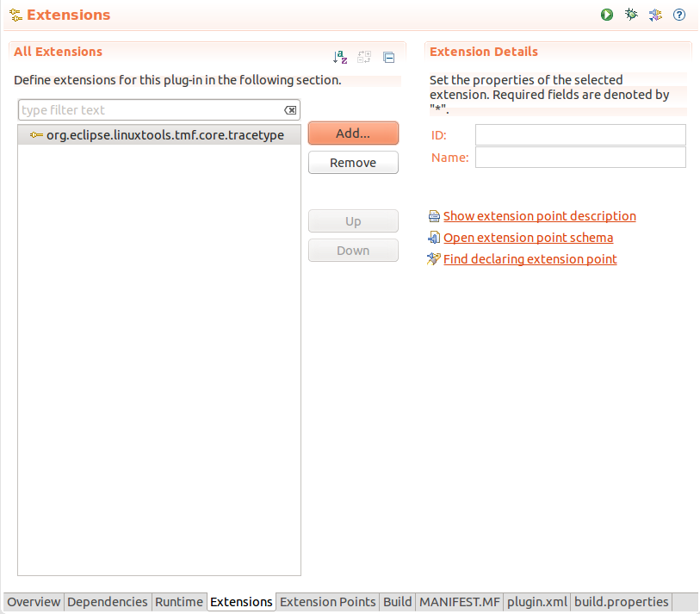700x614 pixels.
Task: Click the Add... button
Action: 353,133
